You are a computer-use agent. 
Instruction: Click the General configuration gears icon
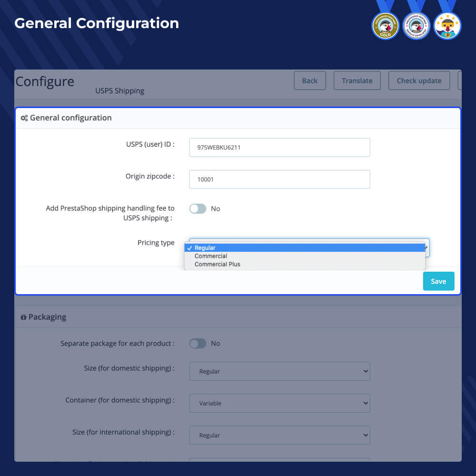[24, 118]
